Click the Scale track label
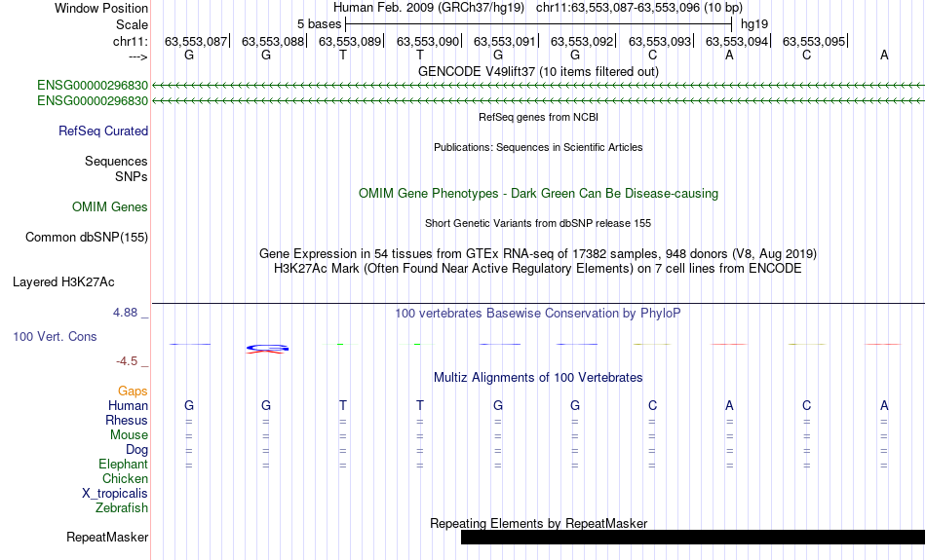Image resolution: width=926 pixels, height=560 pixels. tap(132, 24)
